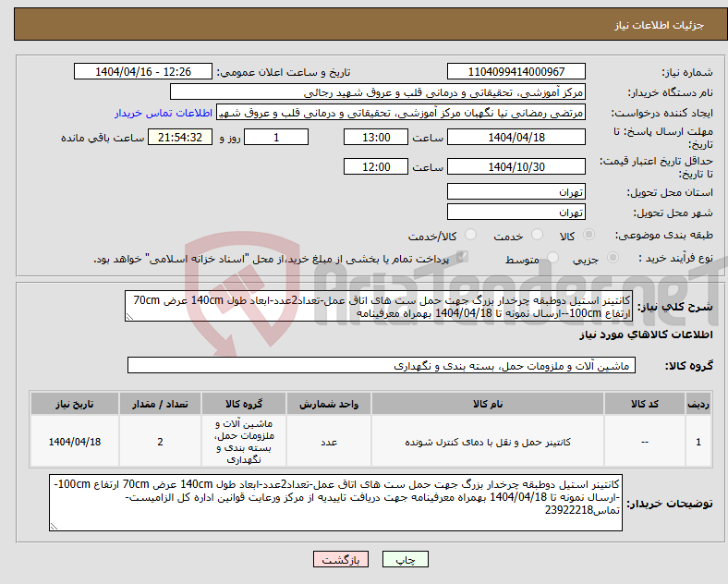Click the days remaining field showing 1
Viewport: 728px width, 584px height.
coord(276,138)
